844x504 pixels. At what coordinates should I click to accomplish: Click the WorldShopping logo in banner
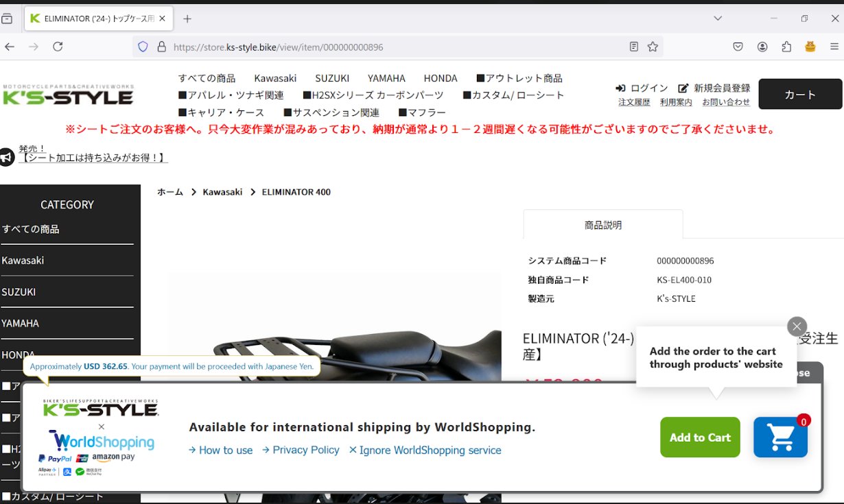coord(102,441)
